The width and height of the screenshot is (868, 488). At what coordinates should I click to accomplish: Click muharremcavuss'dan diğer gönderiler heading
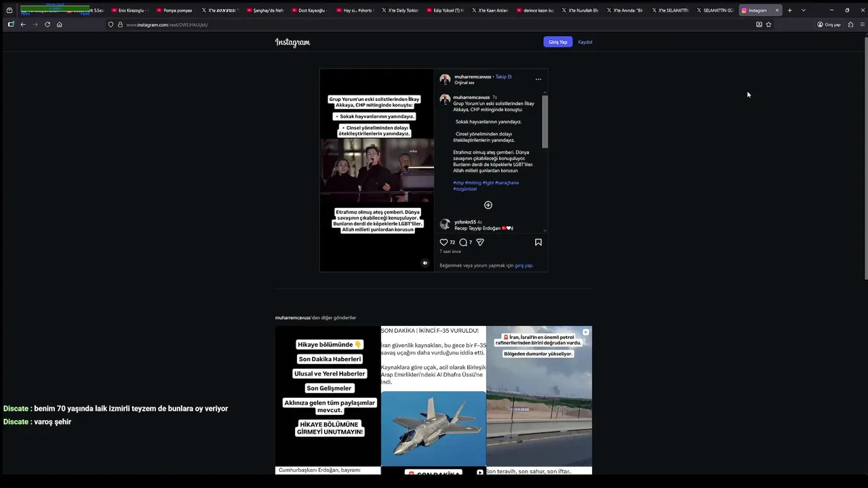(x=315, y=318)
